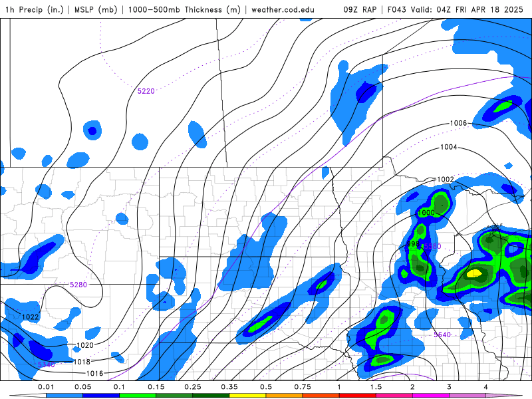Click the bright green 0.1–0.15 legend swatch
The height and width of the screenshot is (399, 532).
pos(138,396)
